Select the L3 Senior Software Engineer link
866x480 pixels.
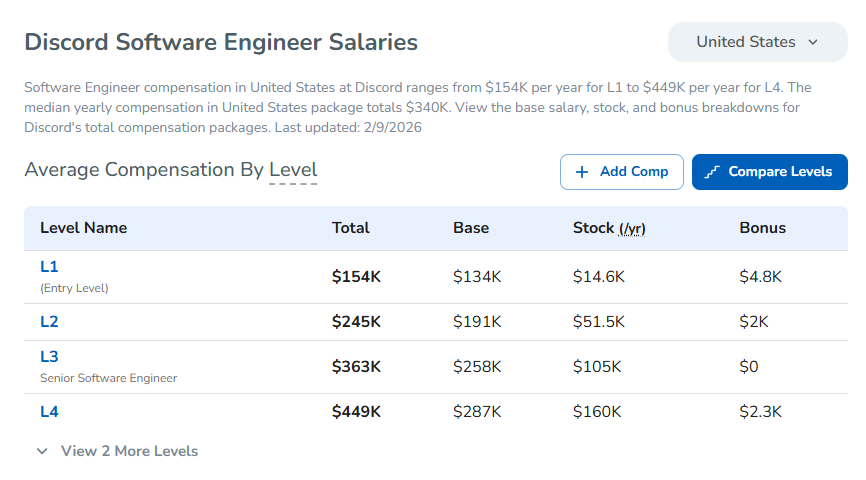click(49, 357)
